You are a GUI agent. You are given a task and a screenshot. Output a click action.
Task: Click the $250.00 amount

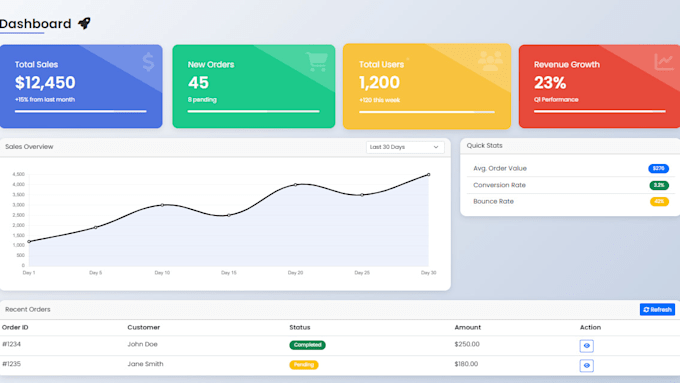click(467, 344)
